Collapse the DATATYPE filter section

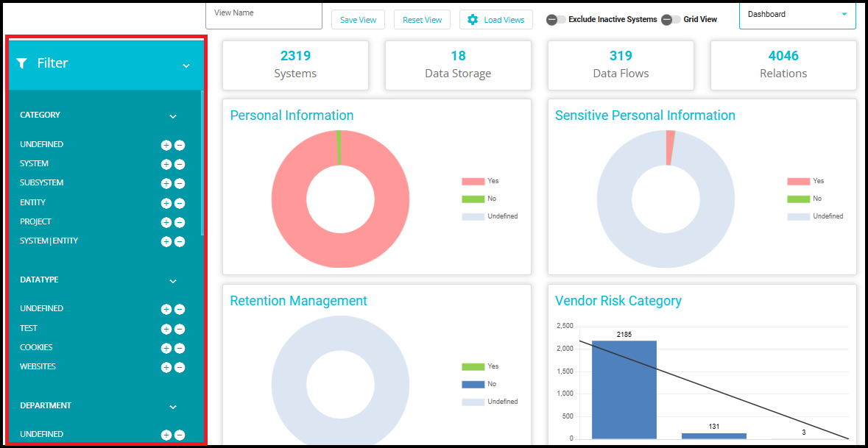click(x=173, y=281)
